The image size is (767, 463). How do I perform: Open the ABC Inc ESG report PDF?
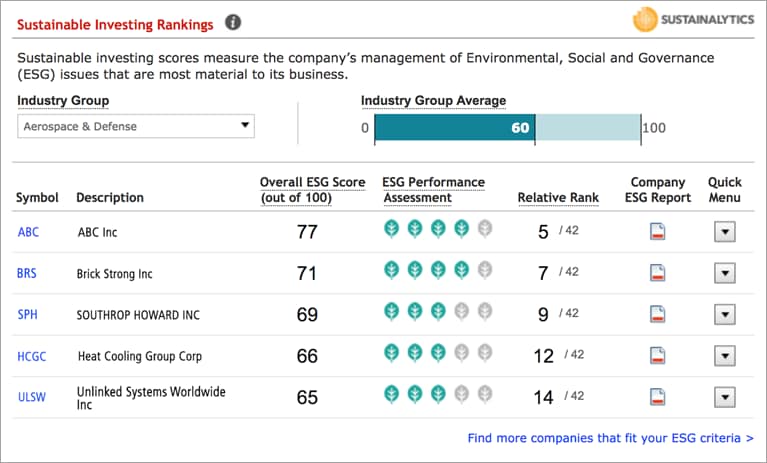[x=658, y=232]
